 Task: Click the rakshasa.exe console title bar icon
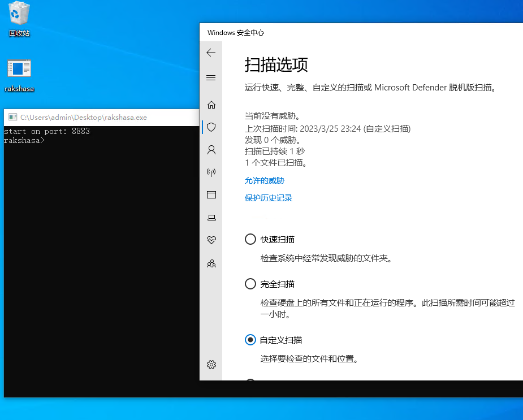point(12,117)
